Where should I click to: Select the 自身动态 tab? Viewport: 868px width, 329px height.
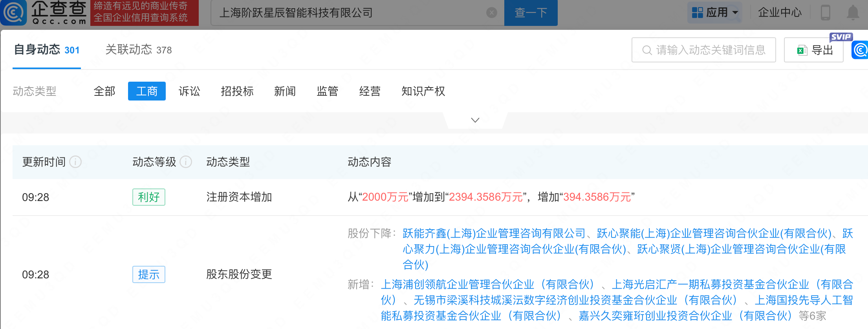click(46, 50)
